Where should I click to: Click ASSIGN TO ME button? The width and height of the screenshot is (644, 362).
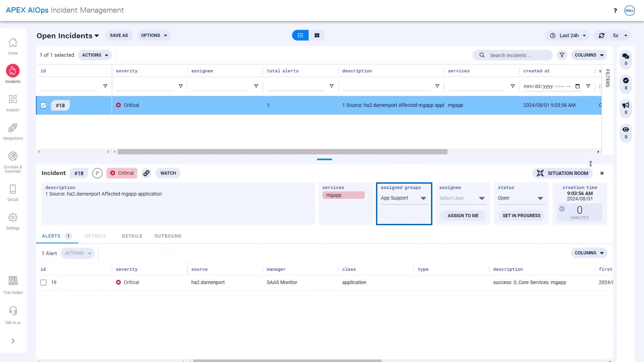click(x=463, y=216)
